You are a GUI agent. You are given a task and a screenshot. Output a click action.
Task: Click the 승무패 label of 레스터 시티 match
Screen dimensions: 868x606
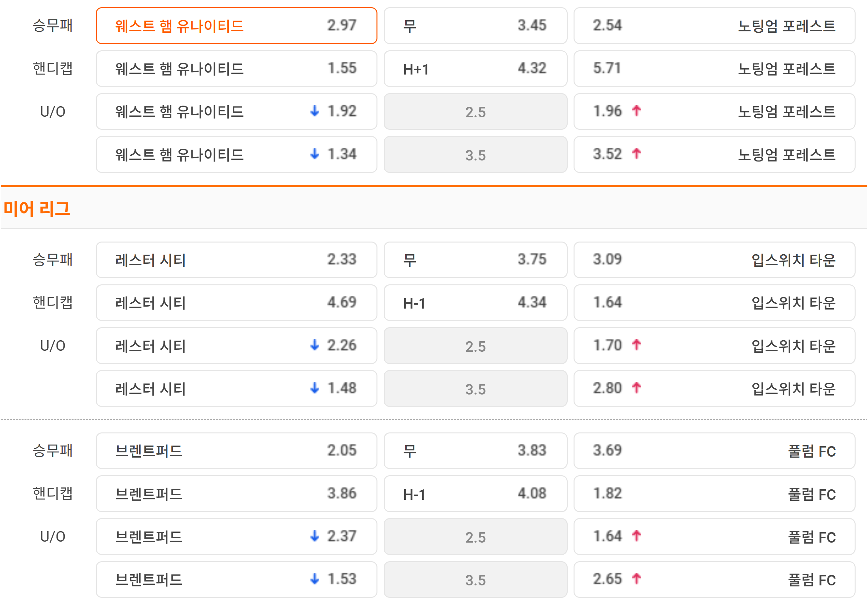53,260
